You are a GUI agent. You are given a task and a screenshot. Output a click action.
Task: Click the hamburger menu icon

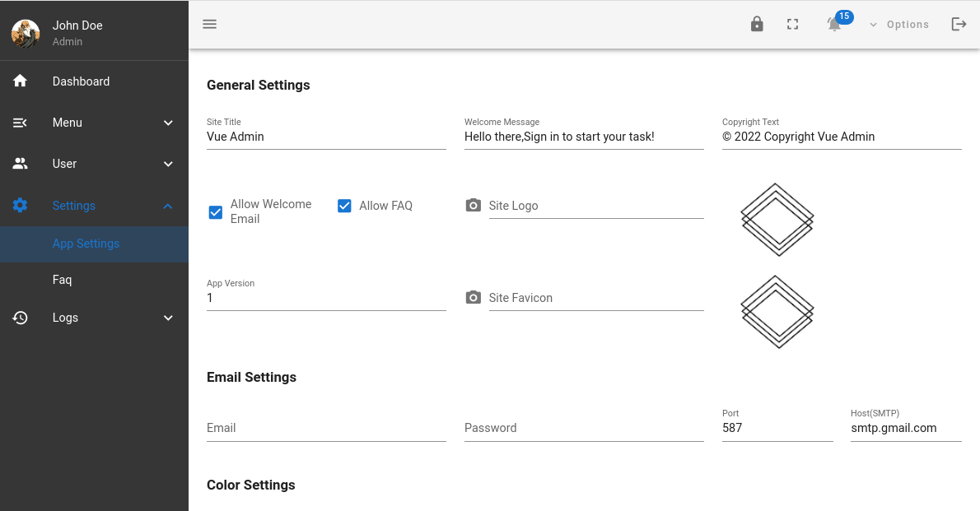pos(210,25)
